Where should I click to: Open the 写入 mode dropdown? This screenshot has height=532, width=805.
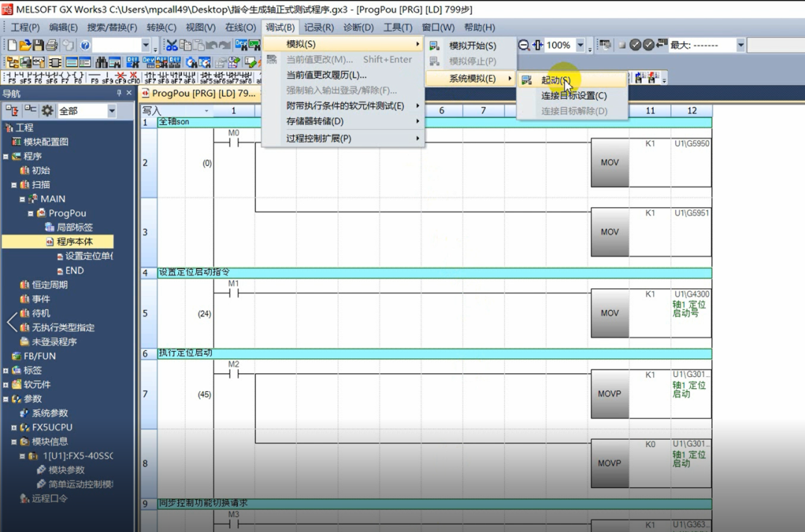[x=206, y=111]
